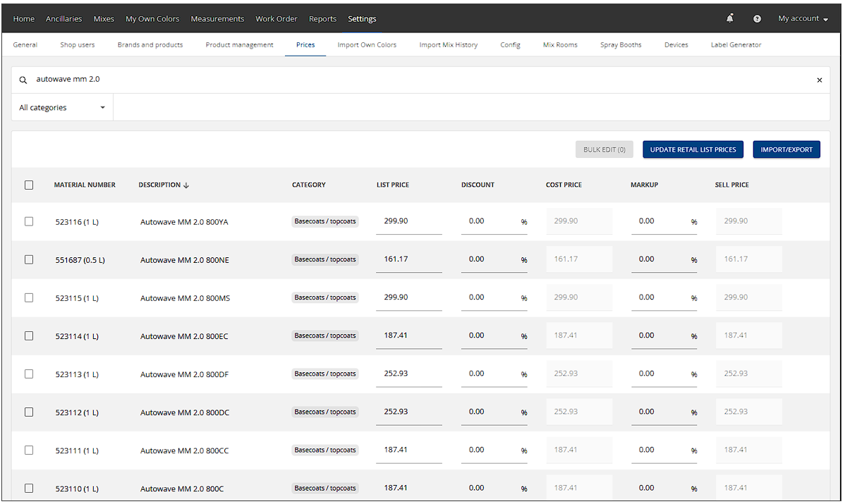Open the Measurements menu
The image size is (845, 504).
tap(217, 19)
